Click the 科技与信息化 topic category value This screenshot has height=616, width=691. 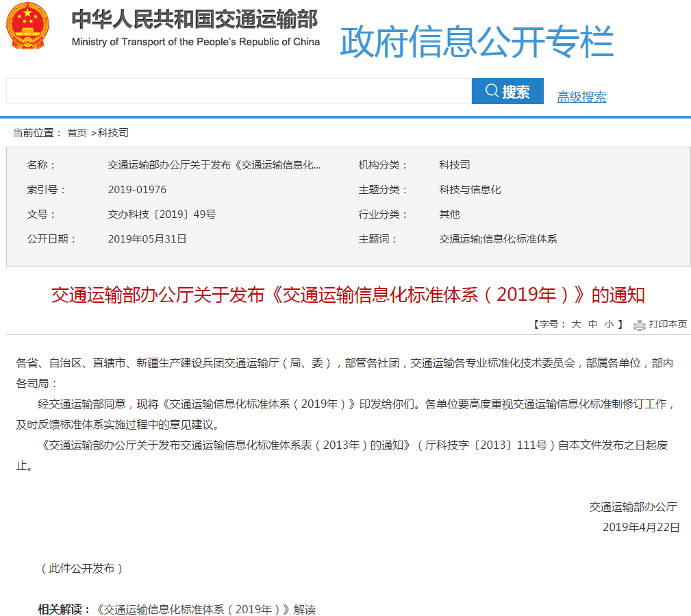[x=470, y=190]
